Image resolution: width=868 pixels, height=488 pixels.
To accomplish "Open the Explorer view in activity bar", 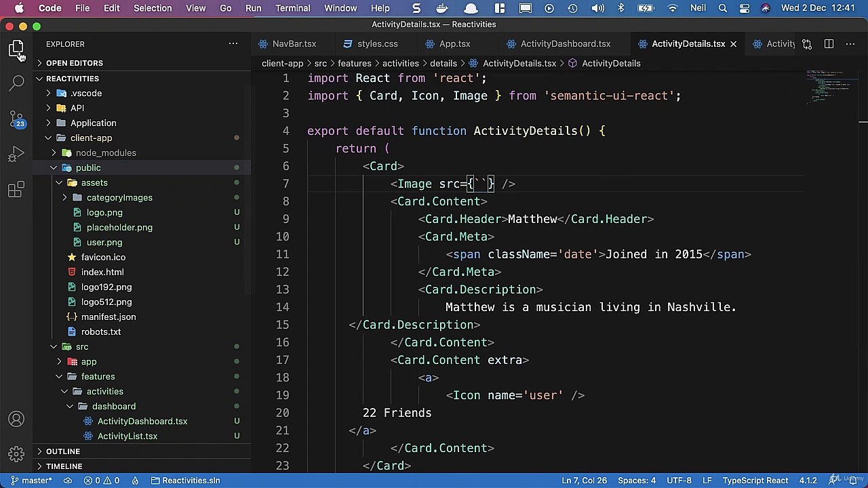I will point(16,48).
